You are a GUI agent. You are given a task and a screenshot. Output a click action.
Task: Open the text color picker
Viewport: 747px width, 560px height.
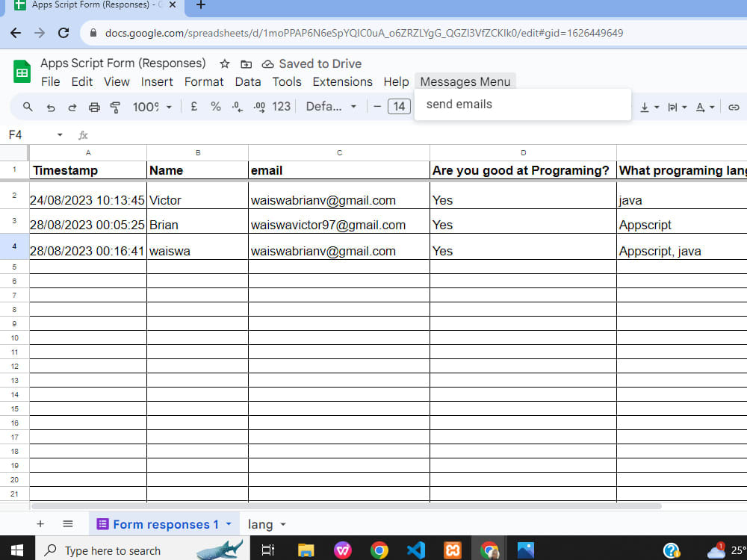click(x=701, y=106)
